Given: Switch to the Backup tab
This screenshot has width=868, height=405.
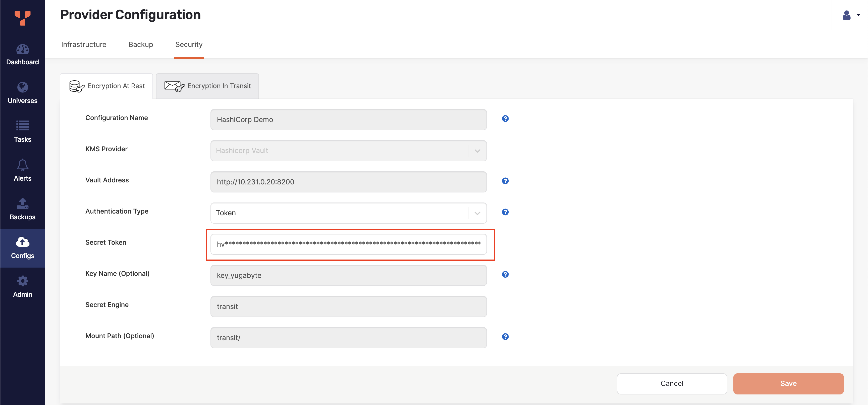Looking at the screenshot, I should point(141,44).
